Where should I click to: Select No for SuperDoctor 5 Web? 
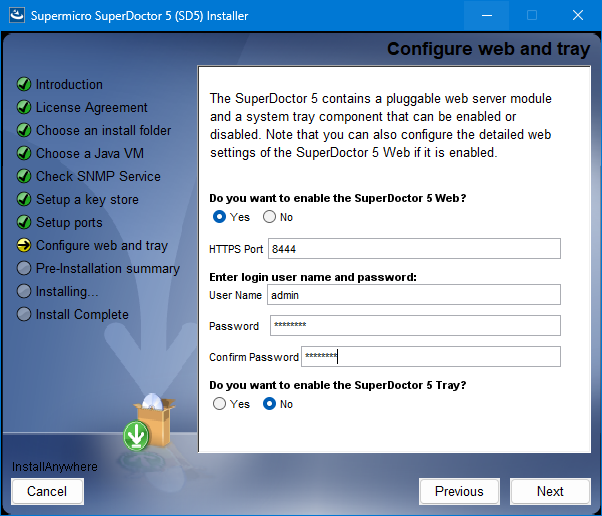(269, 217)
